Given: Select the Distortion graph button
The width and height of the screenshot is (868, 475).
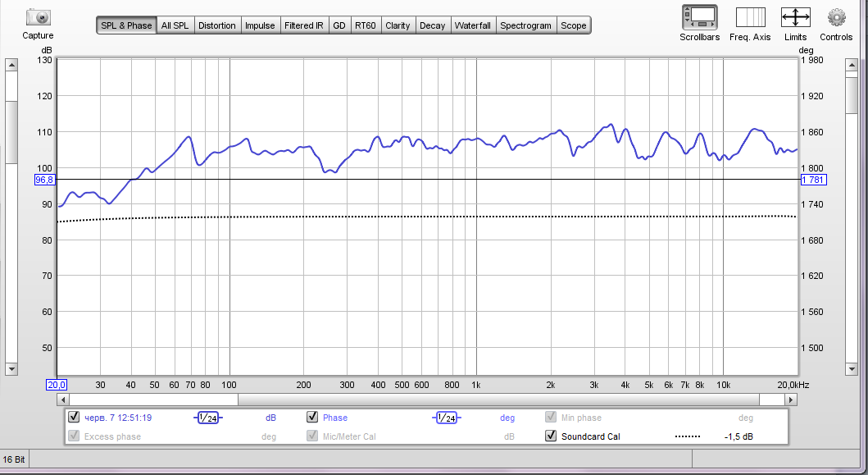Looking at the screenshot, I should click(x=217, y=25).
